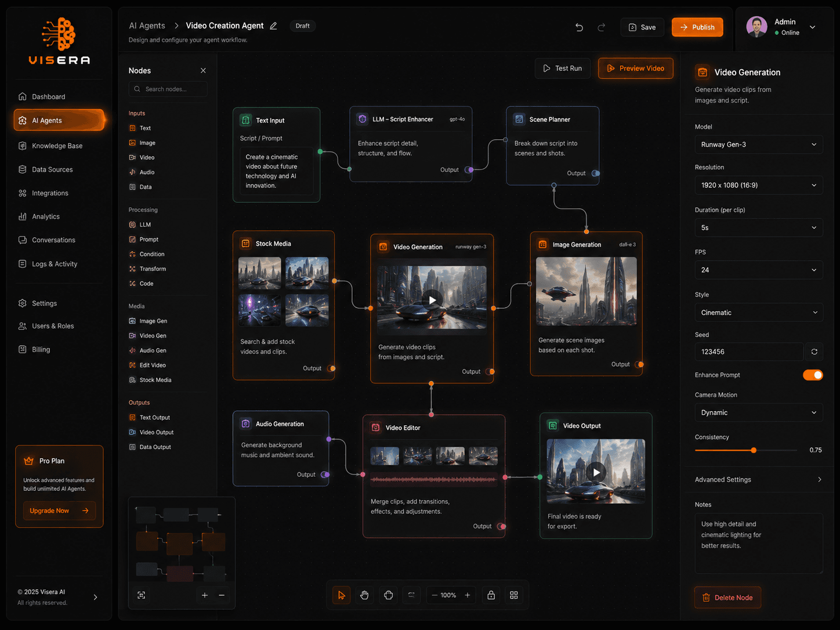Select the hand pan tool
The height and width of the screenshot is (630, 840).
364,595
